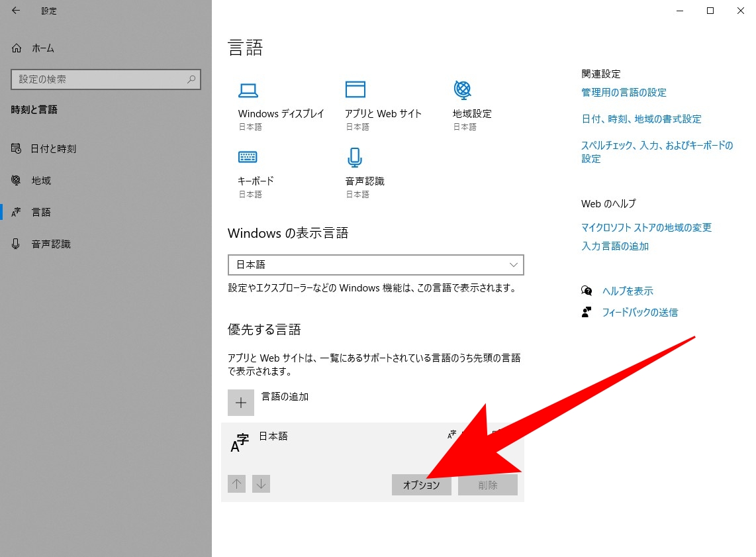The image size is (756, 557).
Task: Open 音声認識 in the sidebar
Action: click(x=51, y=244)
